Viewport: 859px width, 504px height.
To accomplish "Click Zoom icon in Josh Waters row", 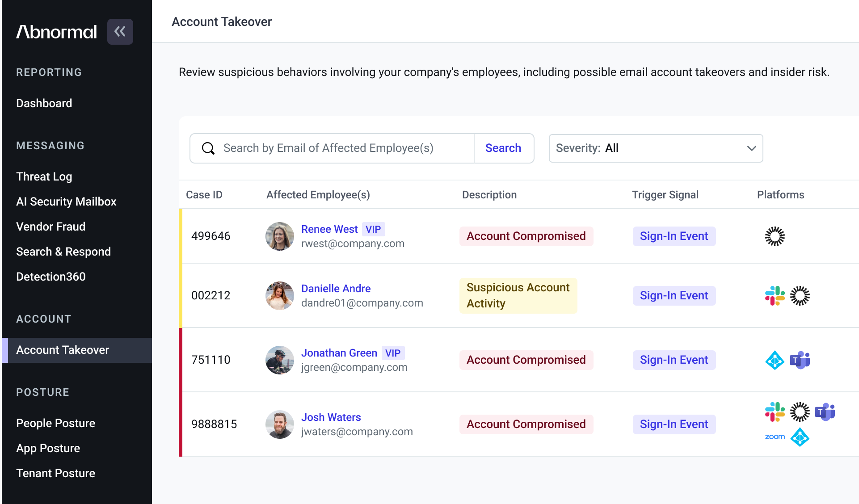I will (775, 437).
